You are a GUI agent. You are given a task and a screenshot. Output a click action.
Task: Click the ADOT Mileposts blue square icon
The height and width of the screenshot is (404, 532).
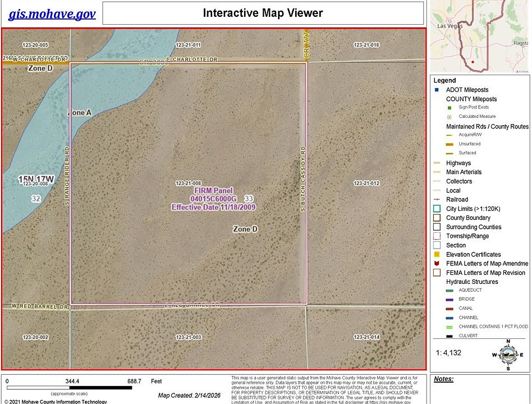pyautogui.click(x=437, y=90)
